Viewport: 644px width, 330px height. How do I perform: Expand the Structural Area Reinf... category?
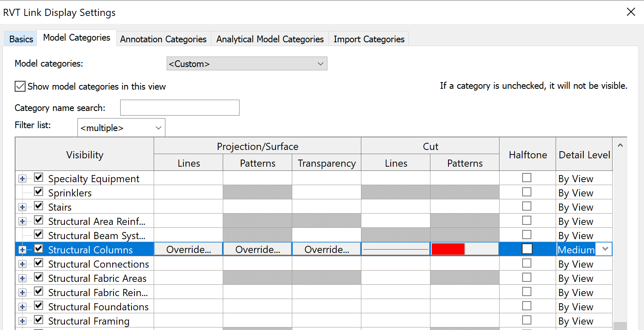tap(22, 222)
